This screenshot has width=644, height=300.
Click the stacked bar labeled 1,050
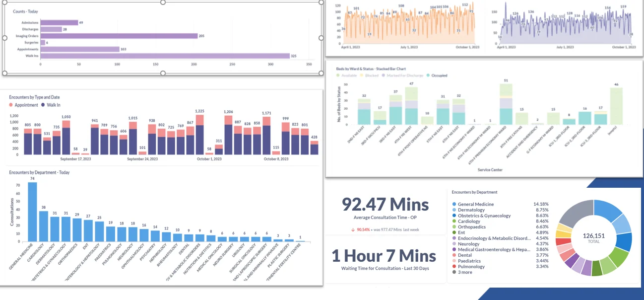tap(66, 137)
